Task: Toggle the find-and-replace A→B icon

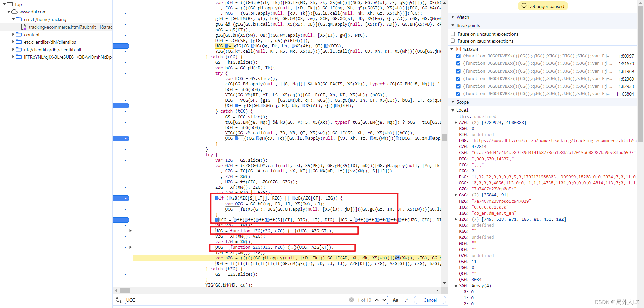Action: [119, 300]
